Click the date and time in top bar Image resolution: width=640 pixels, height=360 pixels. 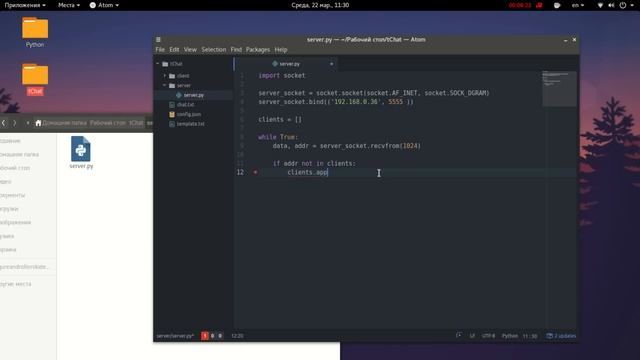[x=320, y=5]
